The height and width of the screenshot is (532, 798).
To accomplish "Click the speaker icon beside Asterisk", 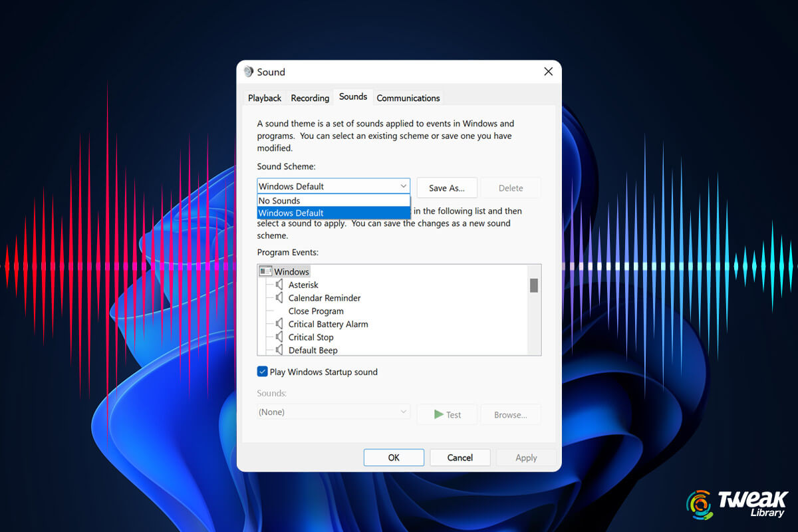I will point(280,285).
